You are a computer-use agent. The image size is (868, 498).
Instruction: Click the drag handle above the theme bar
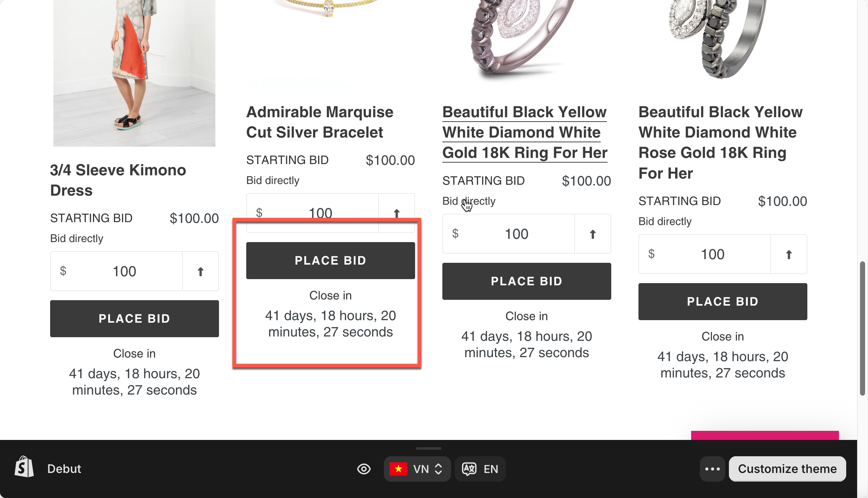tap(429, 449)
